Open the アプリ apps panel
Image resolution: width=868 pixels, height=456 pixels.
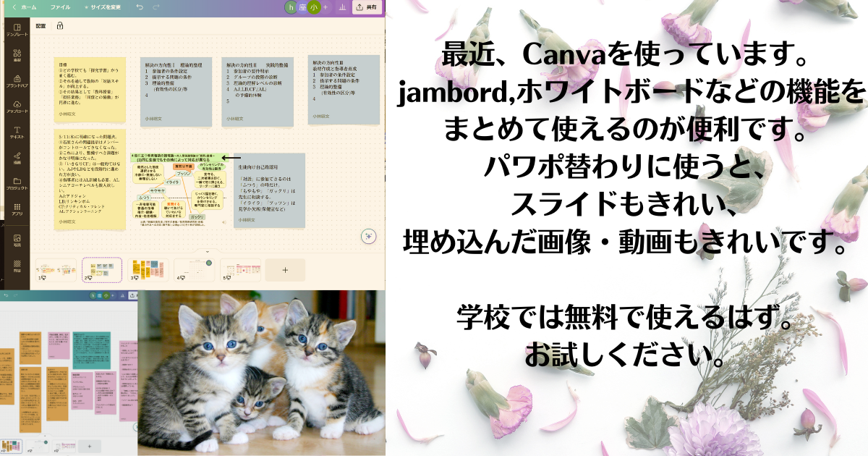tap(17, 209)
